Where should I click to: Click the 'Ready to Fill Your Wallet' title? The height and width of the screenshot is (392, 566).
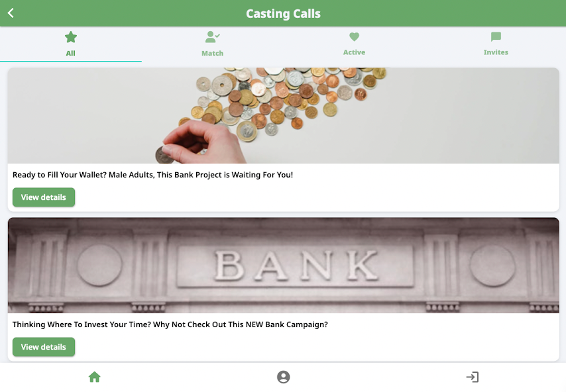click(152, 175)
